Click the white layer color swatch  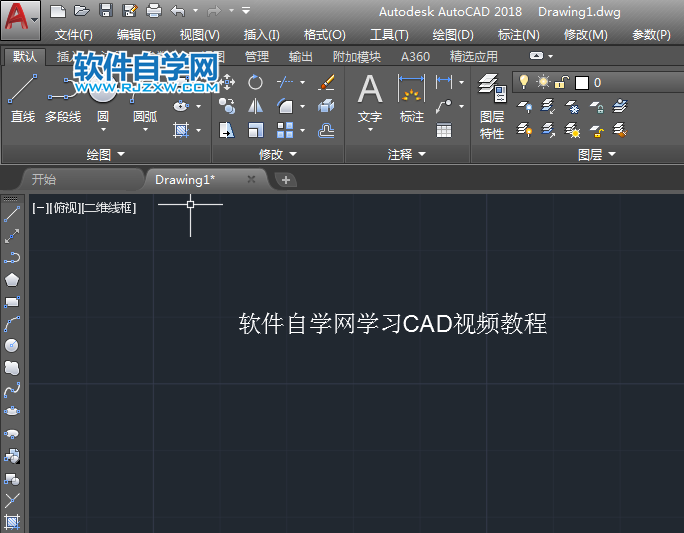(582, 82)
